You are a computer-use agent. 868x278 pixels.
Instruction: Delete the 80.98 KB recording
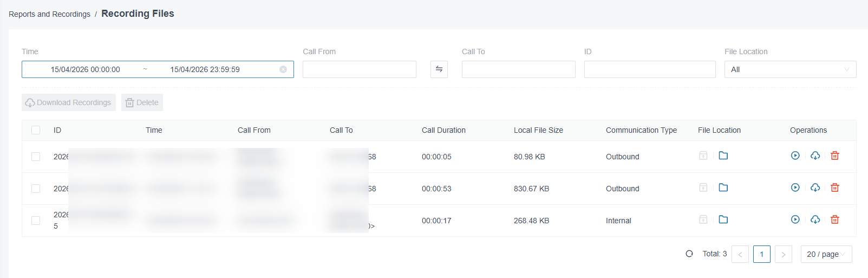click(x=835, y=156)
